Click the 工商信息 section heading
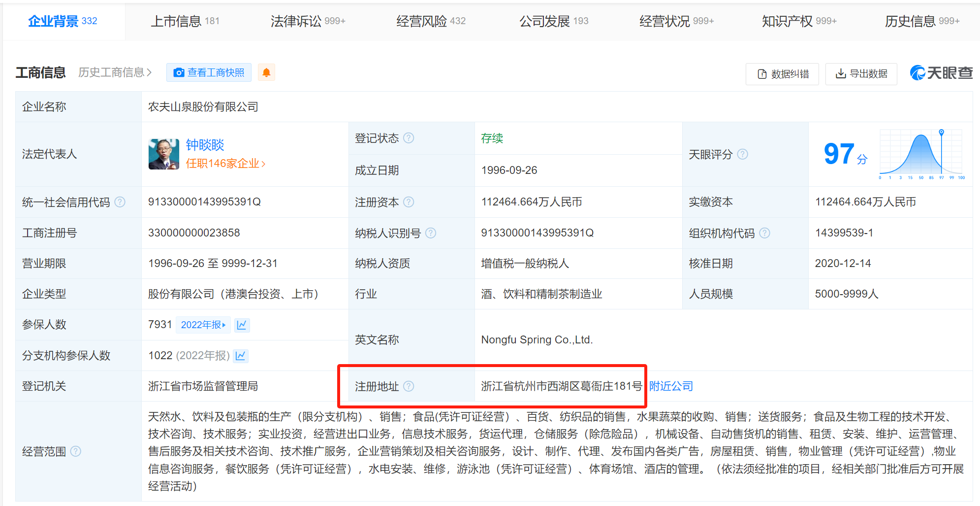Screen dimensions: 980x506 click(40, 72)
